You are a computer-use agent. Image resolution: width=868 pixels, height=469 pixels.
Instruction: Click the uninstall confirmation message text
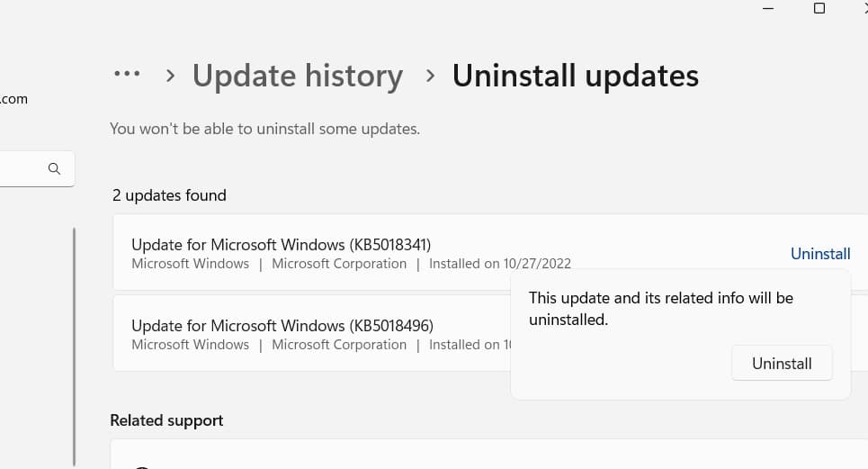(x=660, y=308)
